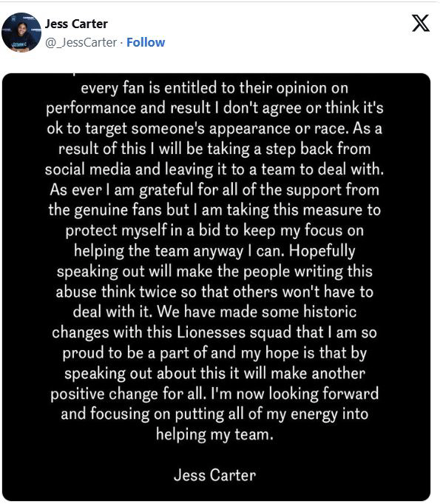Visit the @_JessCarter handle
This screenshot has height=504, width=440.
click(x=81, y=42)
